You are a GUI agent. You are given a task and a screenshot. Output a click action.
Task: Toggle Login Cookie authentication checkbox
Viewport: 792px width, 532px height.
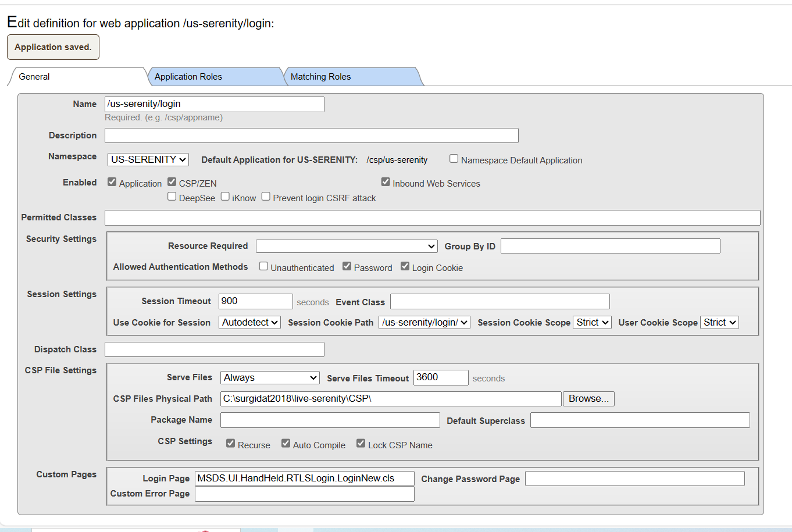point(405,266)
